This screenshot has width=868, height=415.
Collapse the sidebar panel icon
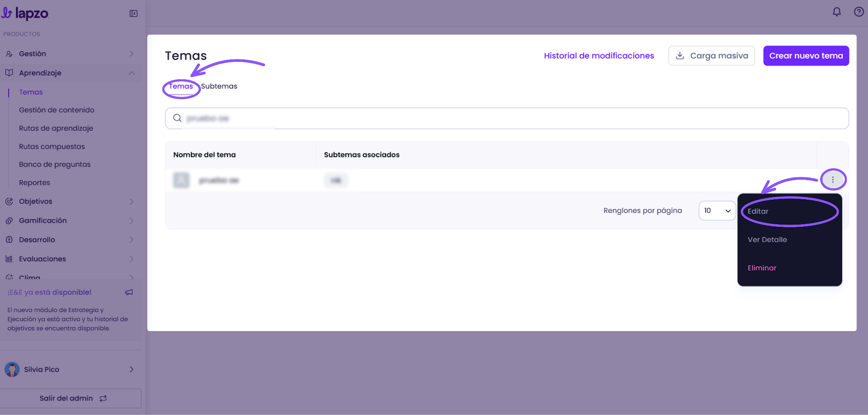(134, 14)
